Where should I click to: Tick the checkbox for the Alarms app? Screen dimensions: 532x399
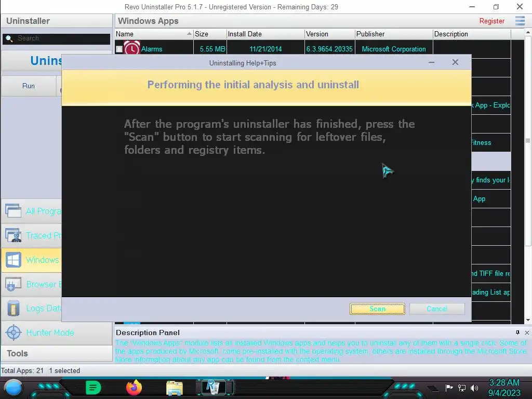coord(119,49)
